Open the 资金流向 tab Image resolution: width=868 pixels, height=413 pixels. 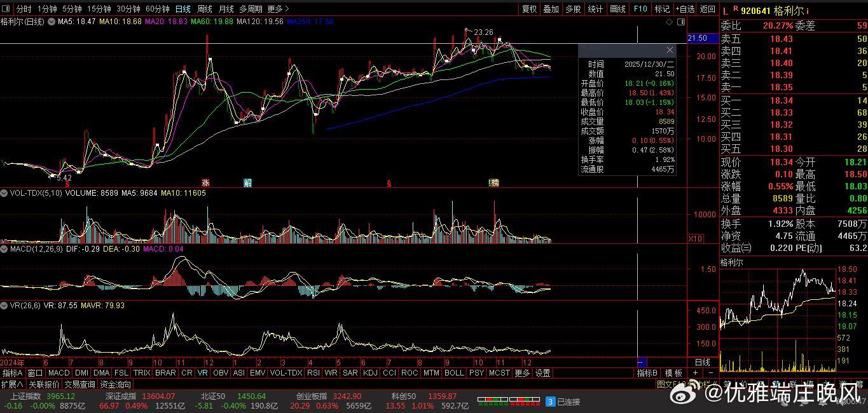click(x=115, y=384)
